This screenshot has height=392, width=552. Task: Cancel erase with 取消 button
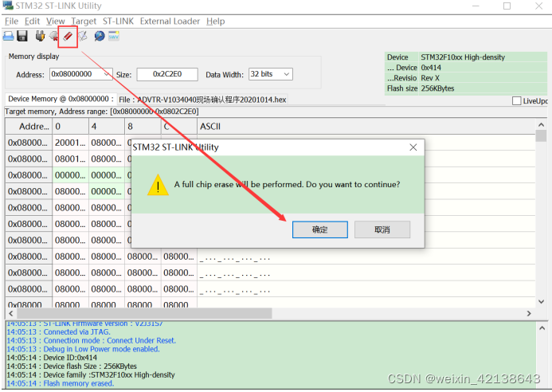click(382, 229)
